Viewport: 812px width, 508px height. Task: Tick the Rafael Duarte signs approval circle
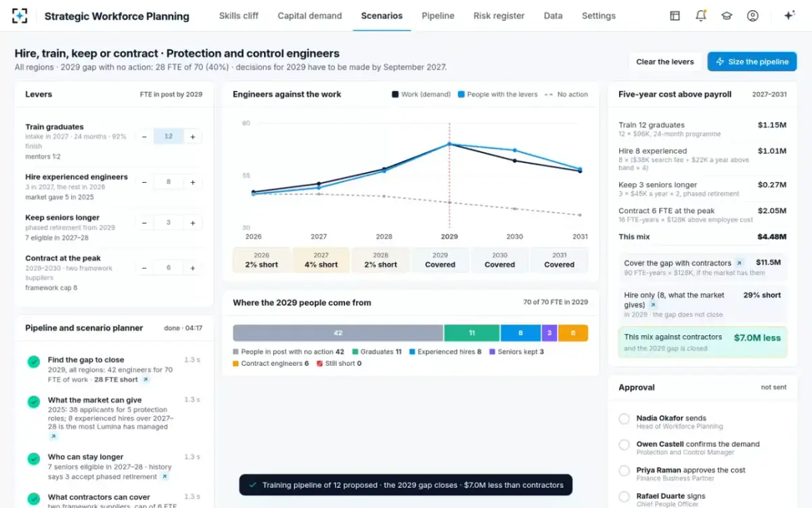(624, 496)
